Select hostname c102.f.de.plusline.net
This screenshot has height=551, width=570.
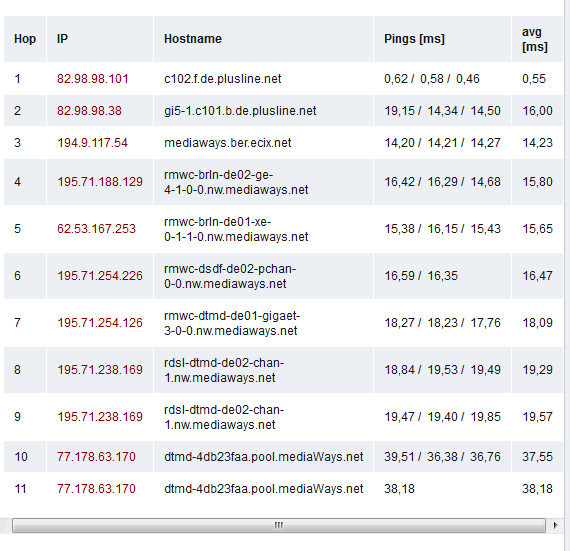pyautogui.click(x=222, y=79)
